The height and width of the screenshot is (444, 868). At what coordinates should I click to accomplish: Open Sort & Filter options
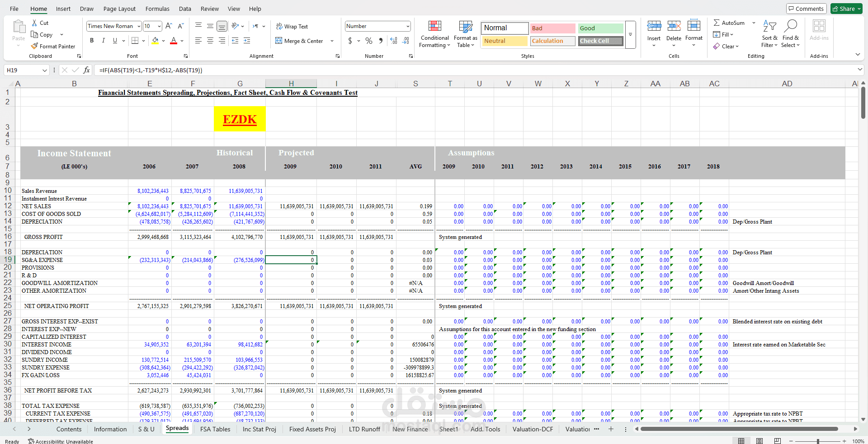click(x=769, y=34)
